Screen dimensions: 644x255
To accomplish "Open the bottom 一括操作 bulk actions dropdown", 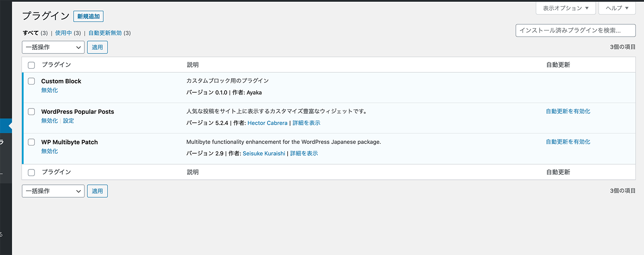I will coord(53,191).
